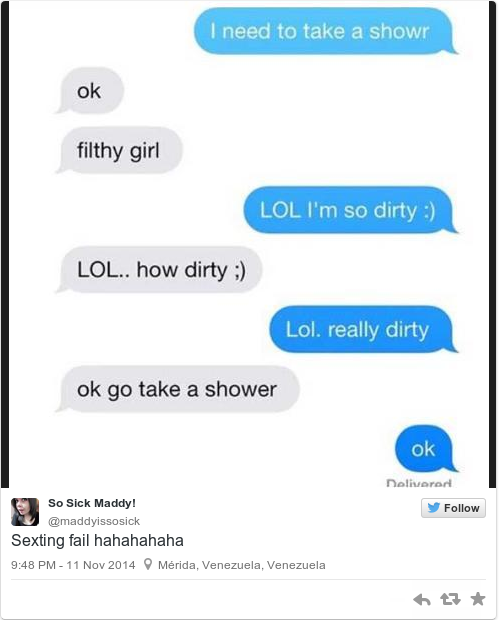Image resolution: width=500 pixels, height=620 pixels.
Task: Select the 'Lol. really dirty' message
Action: pos(361,329)
